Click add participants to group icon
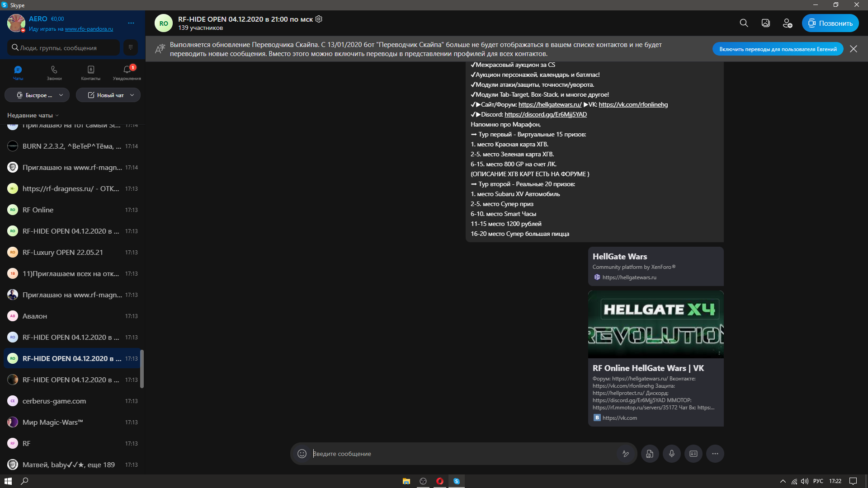This screenshot has width=868, height=488. click(x=787, y=23)
